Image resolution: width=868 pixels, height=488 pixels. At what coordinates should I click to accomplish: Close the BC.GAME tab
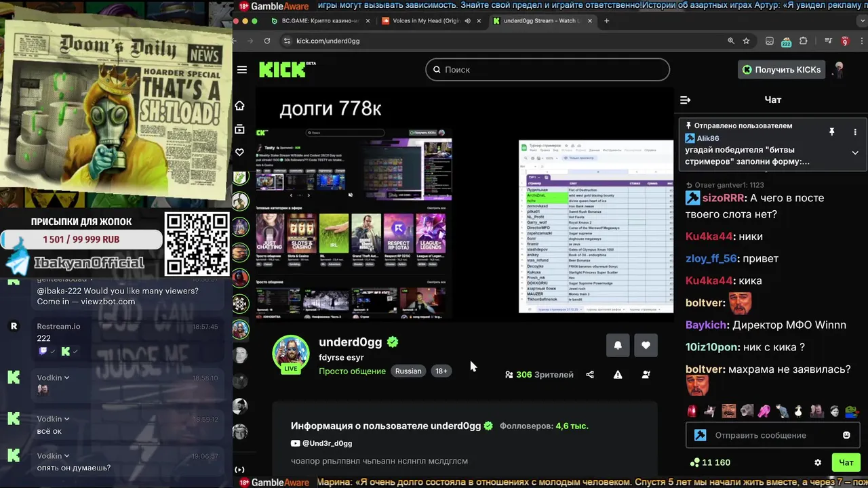[368, 21]
